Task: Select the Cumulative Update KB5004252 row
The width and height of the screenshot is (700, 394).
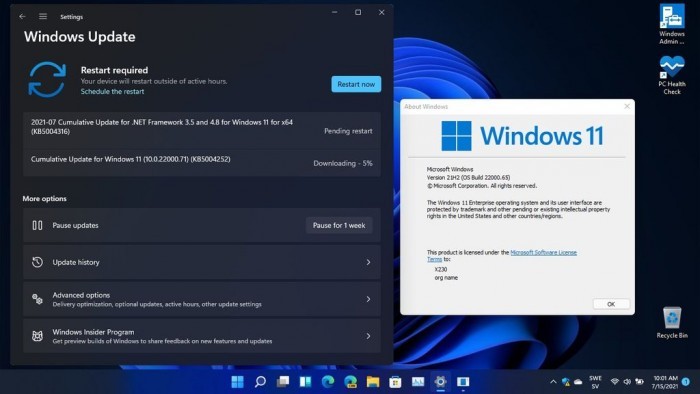Action: [202, 163]
